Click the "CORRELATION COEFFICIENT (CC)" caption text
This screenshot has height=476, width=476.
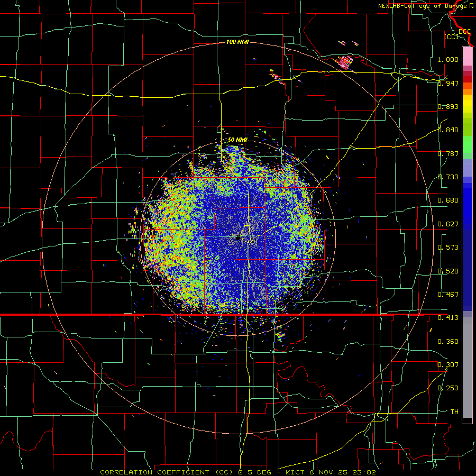click(x=167, y=472)
